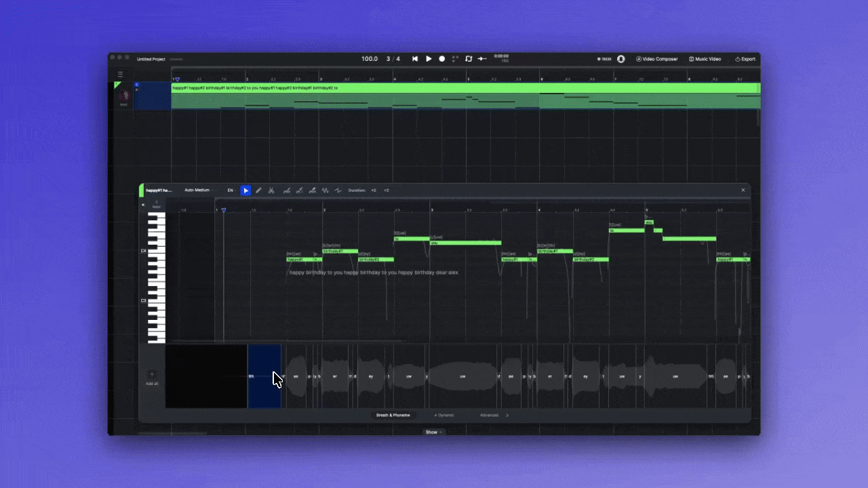Toggle loop playback in the transport bar
868x488 pixels.
click(x=469, y=59)
